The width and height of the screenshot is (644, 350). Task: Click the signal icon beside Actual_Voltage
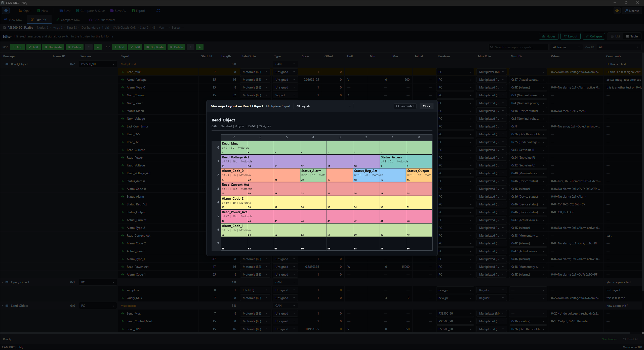pyautogui.click(x=123, y=80)
